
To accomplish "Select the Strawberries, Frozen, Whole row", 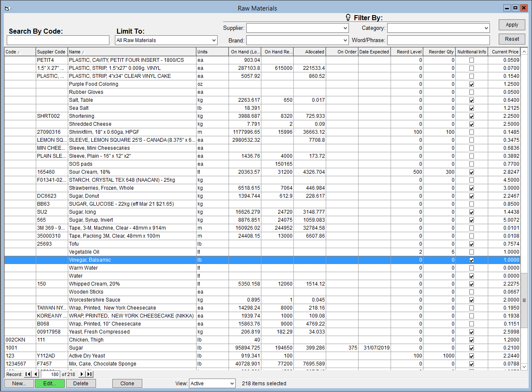I will (262, 188).
